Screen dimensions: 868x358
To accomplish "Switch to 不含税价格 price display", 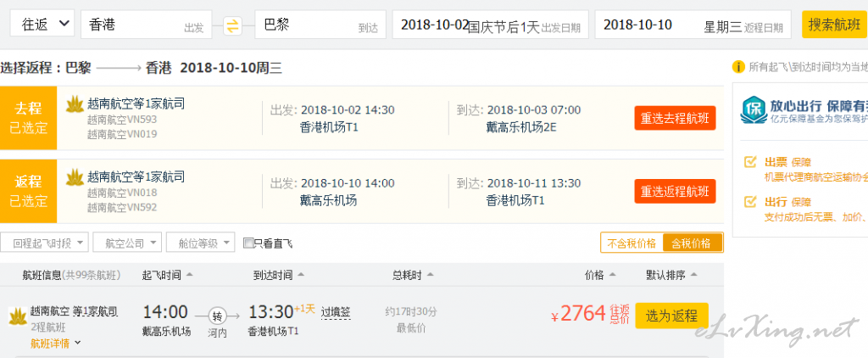I will (x=632, y=243).
